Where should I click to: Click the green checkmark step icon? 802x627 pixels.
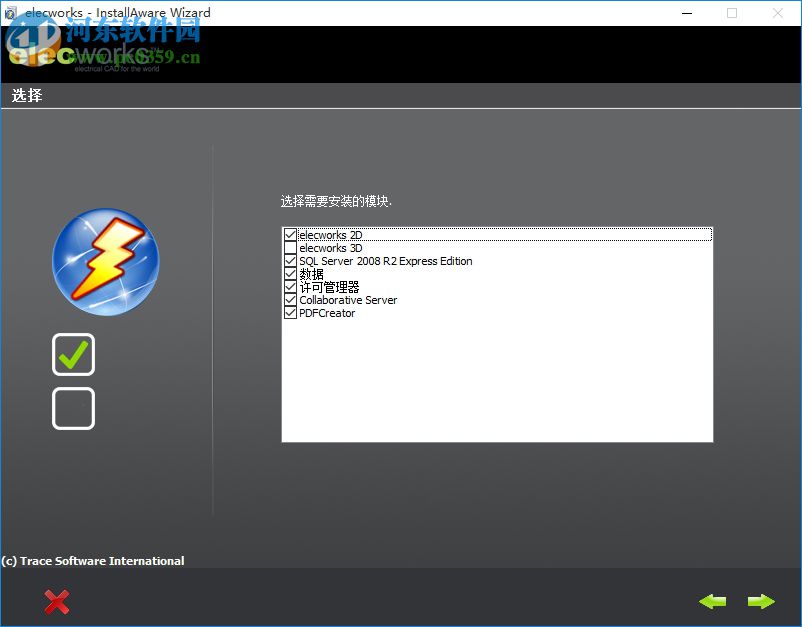pos(73,354)
